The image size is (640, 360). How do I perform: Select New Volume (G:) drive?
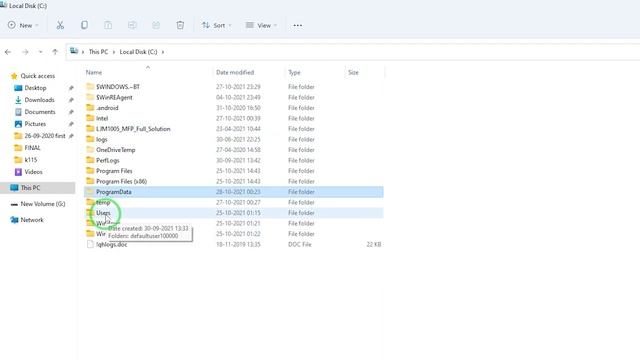[42, 204]
